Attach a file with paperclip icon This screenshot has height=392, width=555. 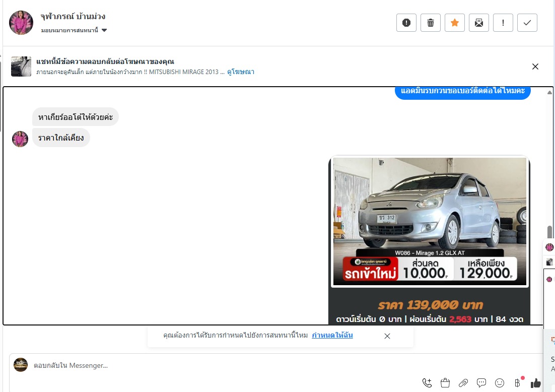tap(463, 383)
